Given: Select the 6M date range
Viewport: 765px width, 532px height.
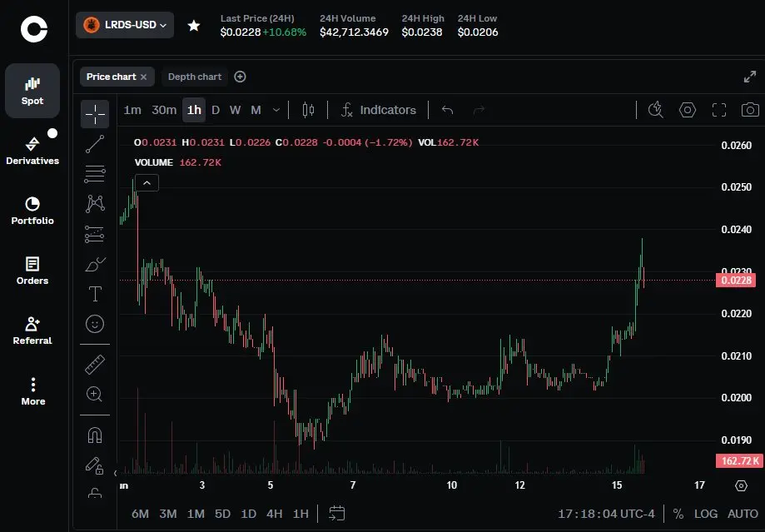Looking at the screenshot, I should (140, 514).
